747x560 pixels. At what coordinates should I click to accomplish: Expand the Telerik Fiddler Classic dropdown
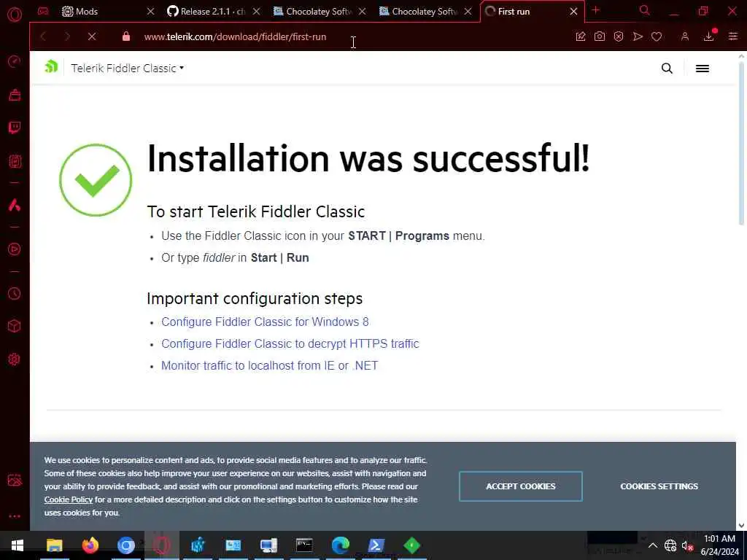128,68
